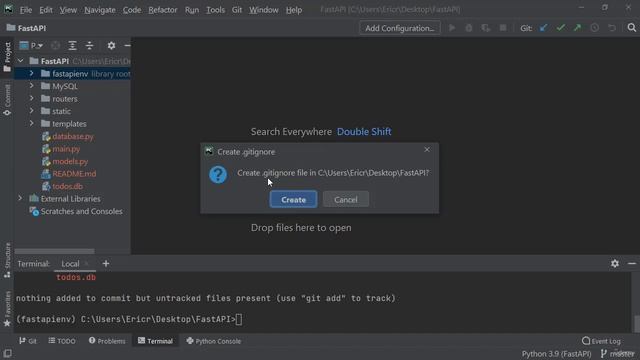Click the Run play icon
Viewport: 640px width, 360px height.
(x=452, y=28)
